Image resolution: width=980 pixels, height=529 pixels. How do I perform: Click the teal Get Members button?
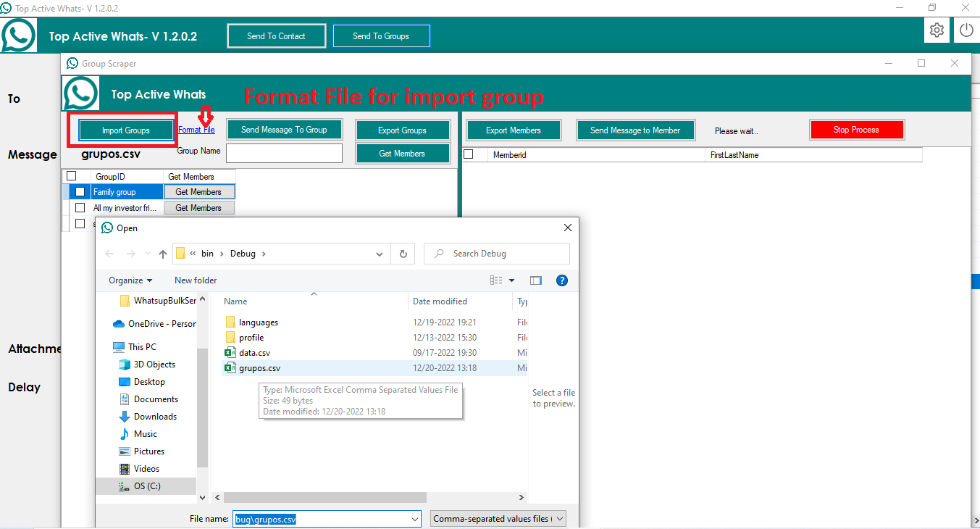pos(402,154)
